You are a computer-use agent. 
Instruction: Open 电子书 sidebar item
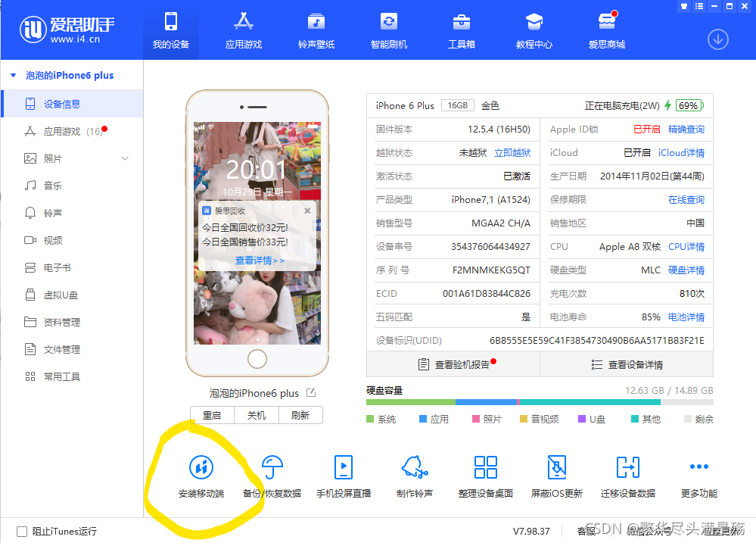(x=73, y=267)
